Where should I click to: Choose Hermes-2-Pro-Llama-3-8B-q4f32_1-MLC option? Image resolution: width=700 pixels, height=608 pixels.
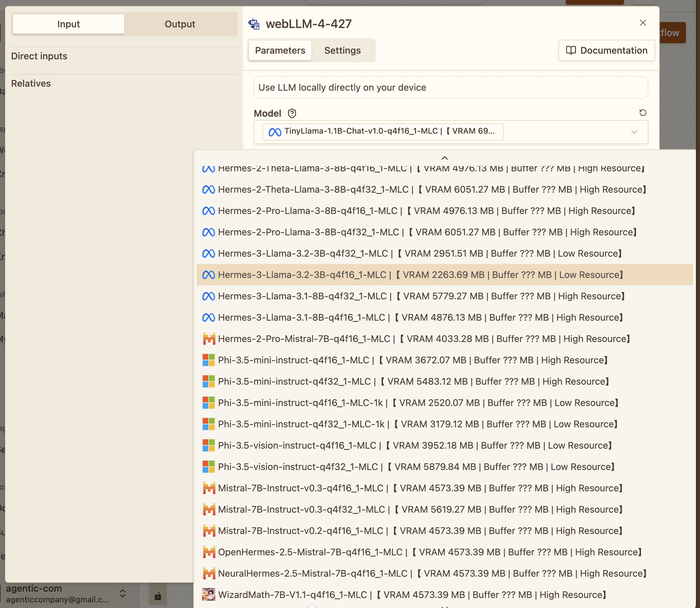[x=444, y=232]
